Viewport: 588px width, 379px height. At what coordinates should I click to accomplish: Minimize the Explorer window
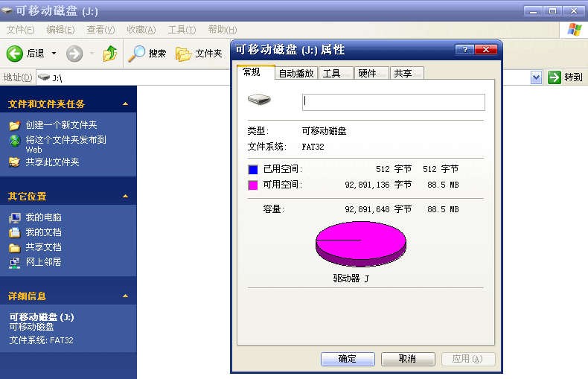pyautogui.click(x=533, y=11)
